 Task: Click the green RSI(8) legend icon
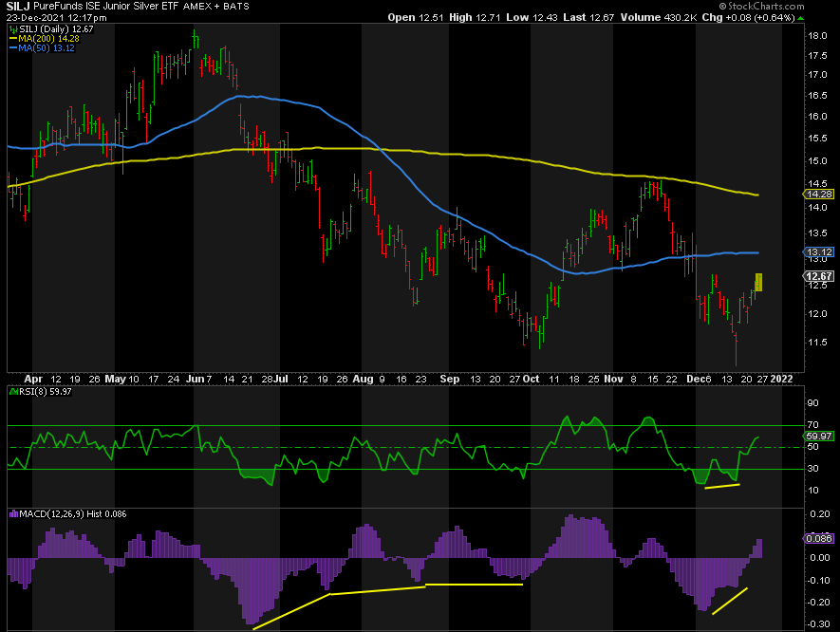pos(13,392)
